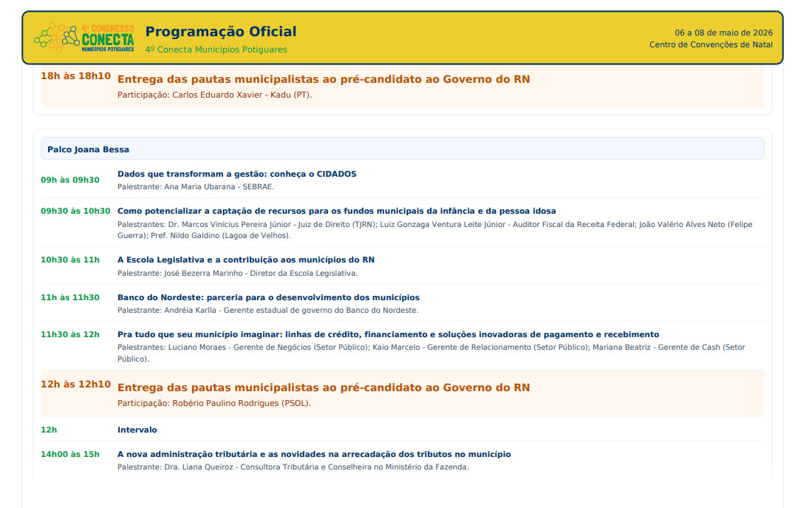Click the "14h00 às 15h" time label
The height and width of the screenshot is (508, 812).
[x=70, y=454]
